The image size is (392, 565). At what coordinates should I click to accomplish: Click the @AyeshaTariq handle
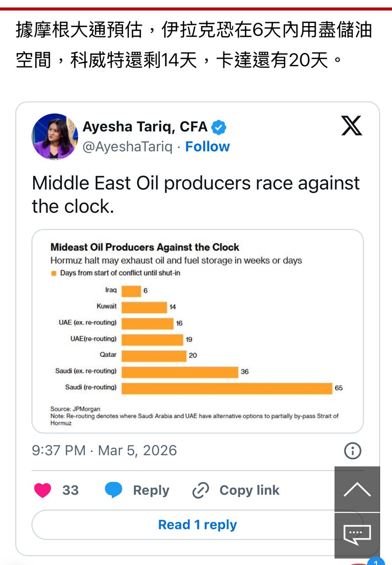[x=128, y=147]
